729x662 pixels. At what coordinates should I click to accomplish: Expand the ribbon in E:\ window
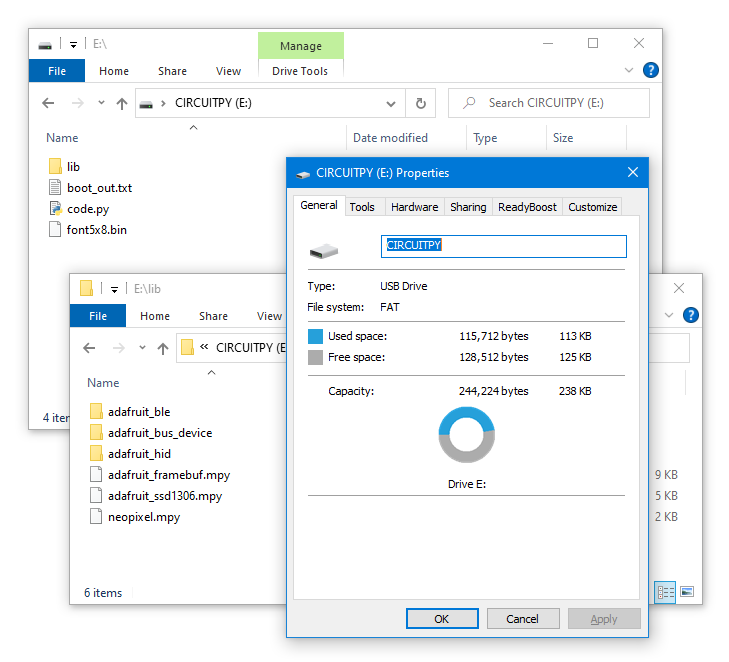pos(629,70)
